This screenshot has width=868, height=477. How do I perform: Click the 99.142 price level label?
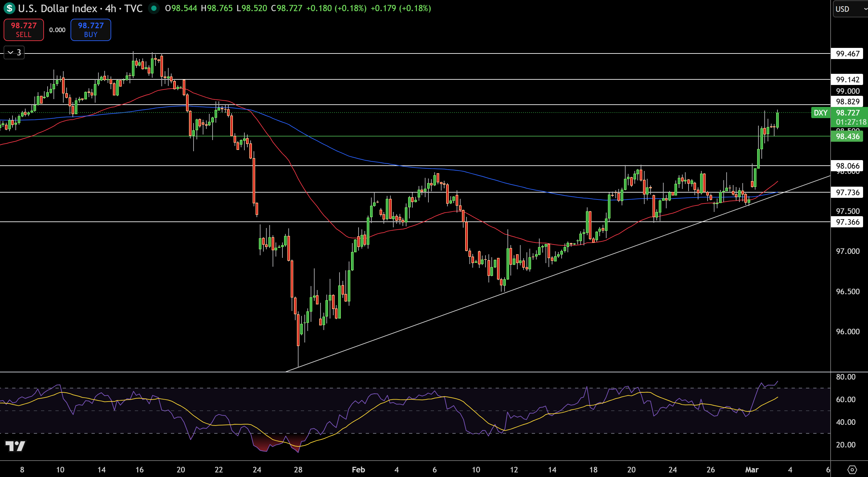[847, 79]
